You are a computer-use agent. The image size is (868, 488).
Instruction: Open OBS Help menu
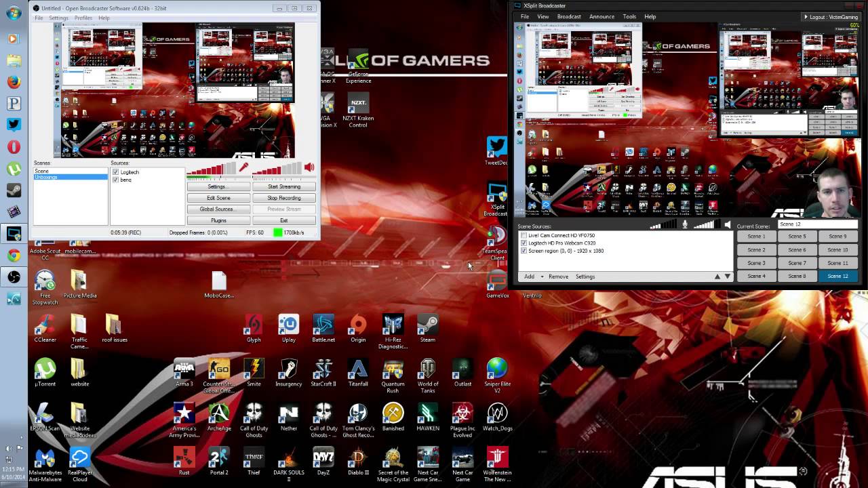104,18
